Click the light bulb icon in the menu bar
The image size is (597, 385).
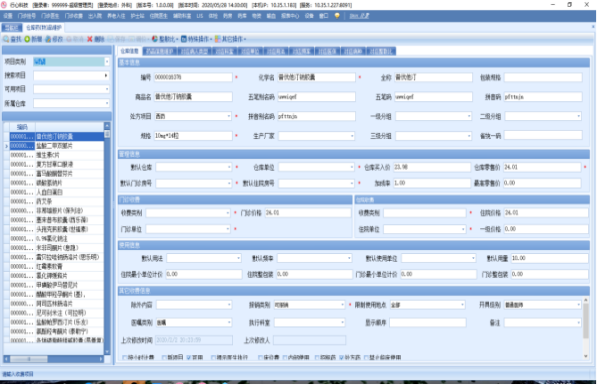point(337,16)
